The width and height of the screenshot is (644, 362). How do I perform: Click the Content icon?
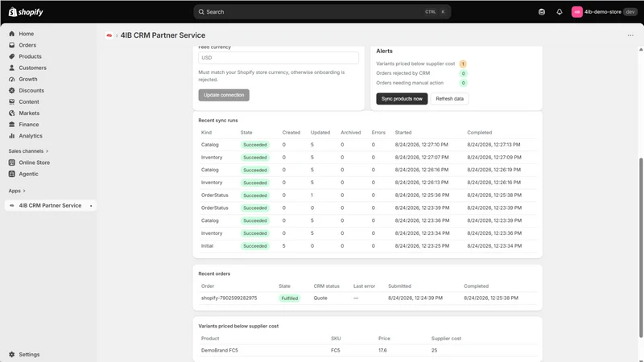pyautogui.click(x=12, y=102)
